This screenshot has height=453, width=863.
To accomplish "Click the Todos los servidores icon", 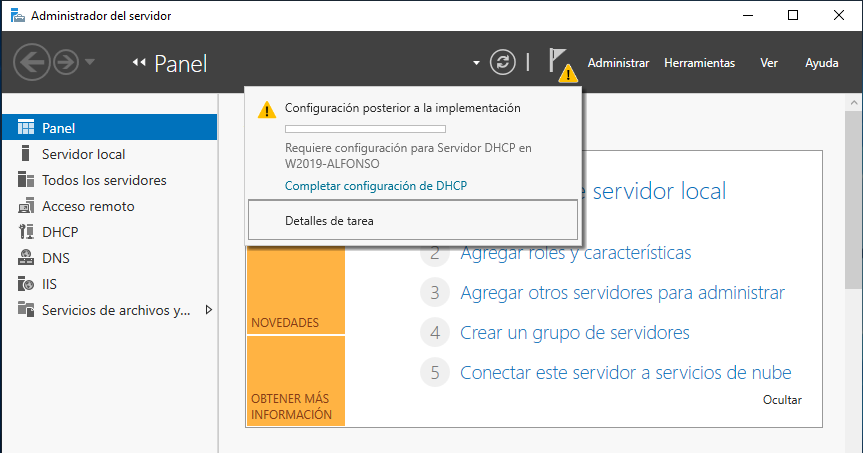I will pos(26,179).
